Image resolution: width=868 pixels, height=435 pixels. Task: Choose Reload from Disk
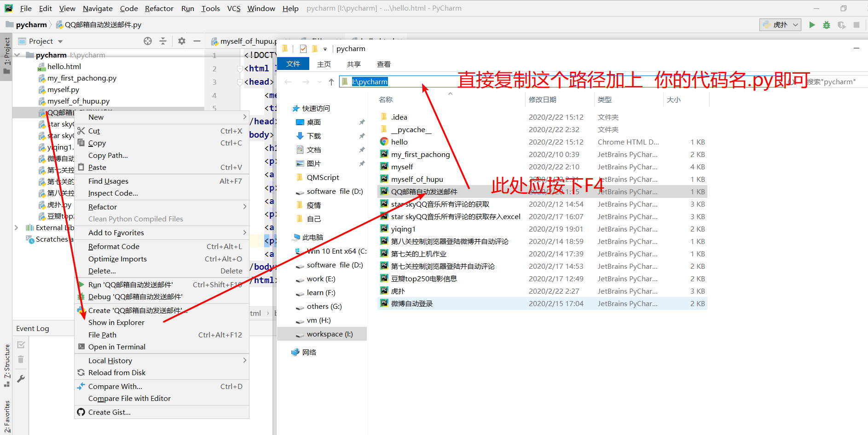click(162, 372)
